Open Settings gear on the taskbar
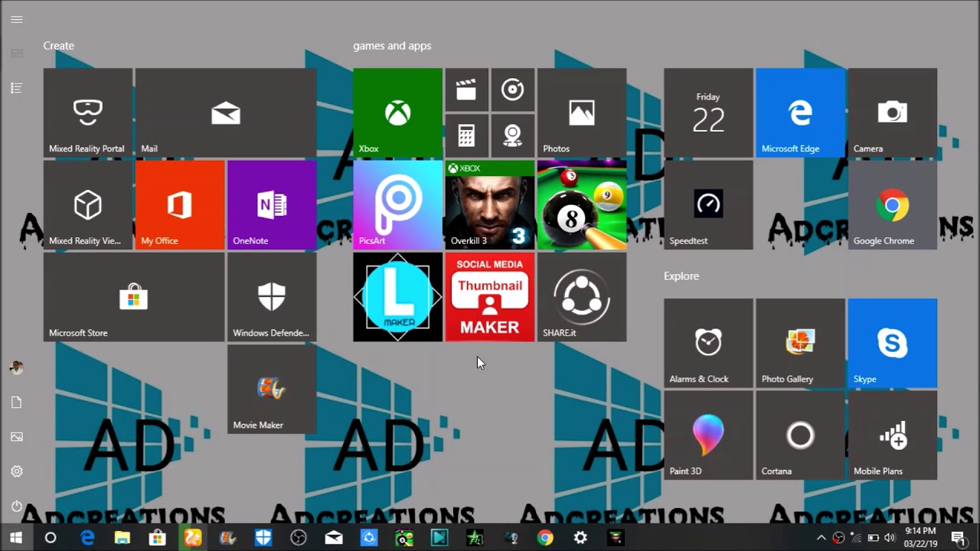980x551 pixels. [580, 538]
